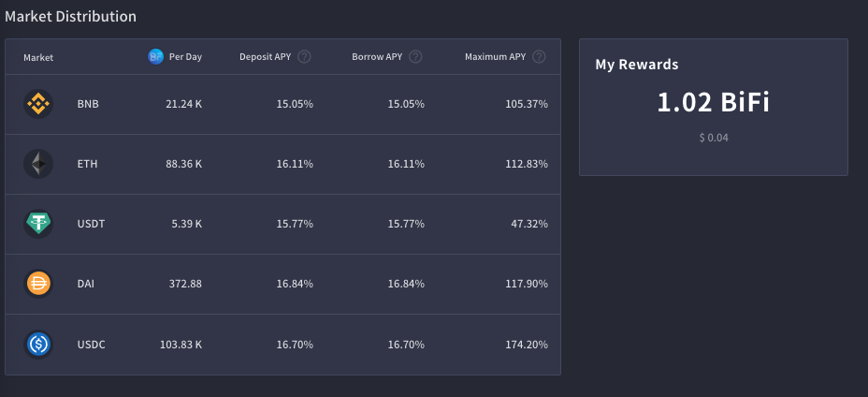Open the Deposit APY help question mark
Image resolution: width=868 pixels, height=397 pixels.
304,56
